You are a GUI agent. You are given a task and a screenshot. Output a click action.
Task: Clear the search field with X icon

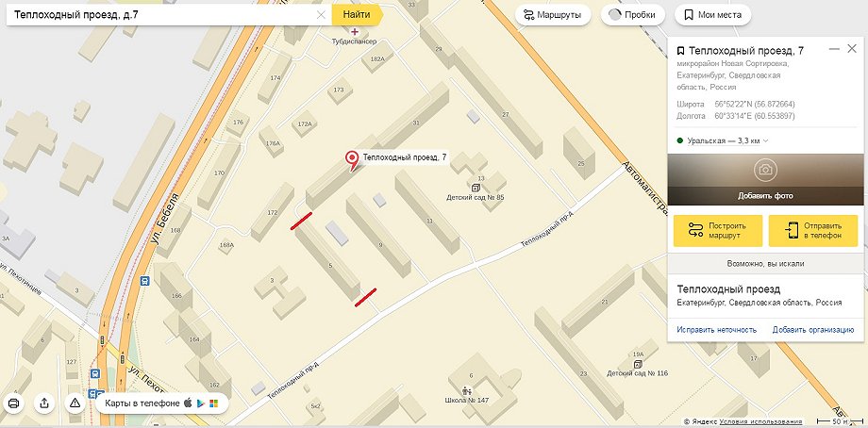click(321, 15)
